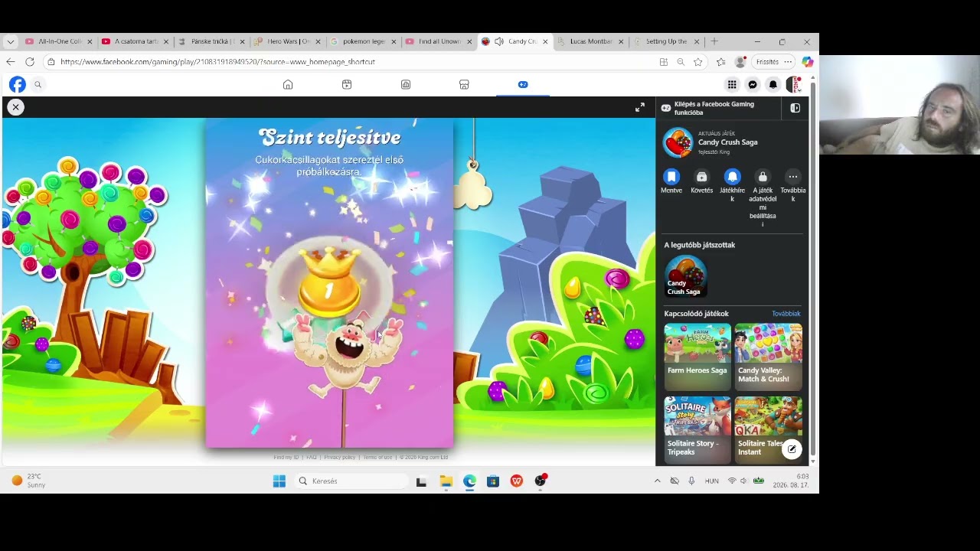Image resolution: width=980 pixels, height=551 pixels.
Task: Open the Windows Start menu
Action: pos(279,481)
